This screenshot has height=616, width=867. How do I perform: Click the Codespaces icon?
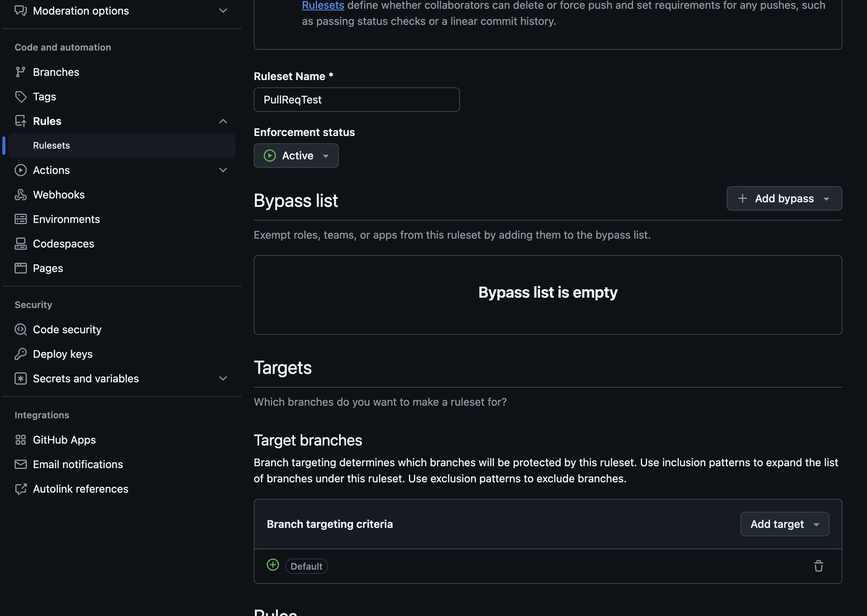click(20, 244)
